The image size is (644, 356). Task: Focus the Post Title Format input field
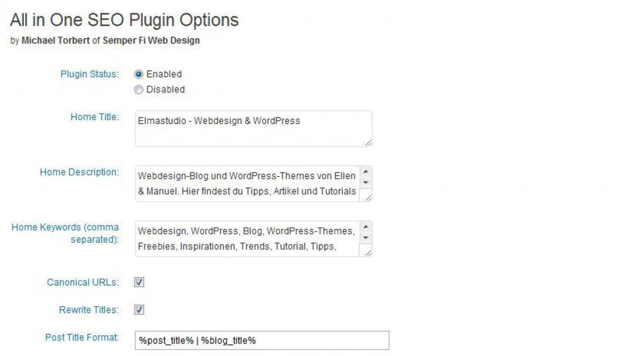coord(262,340)
